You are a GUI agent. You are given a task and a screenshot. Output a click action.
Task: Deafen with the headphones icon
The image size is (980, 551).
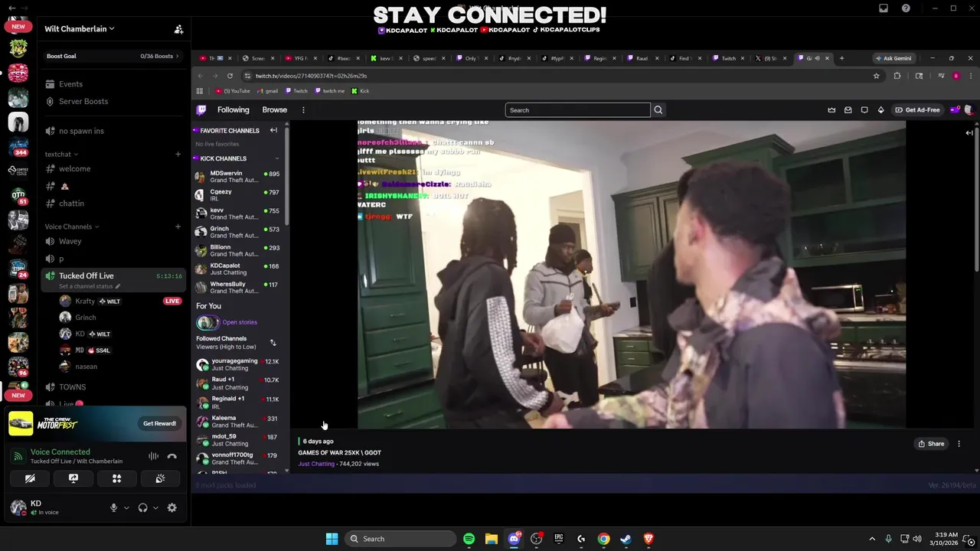(142, 507)
